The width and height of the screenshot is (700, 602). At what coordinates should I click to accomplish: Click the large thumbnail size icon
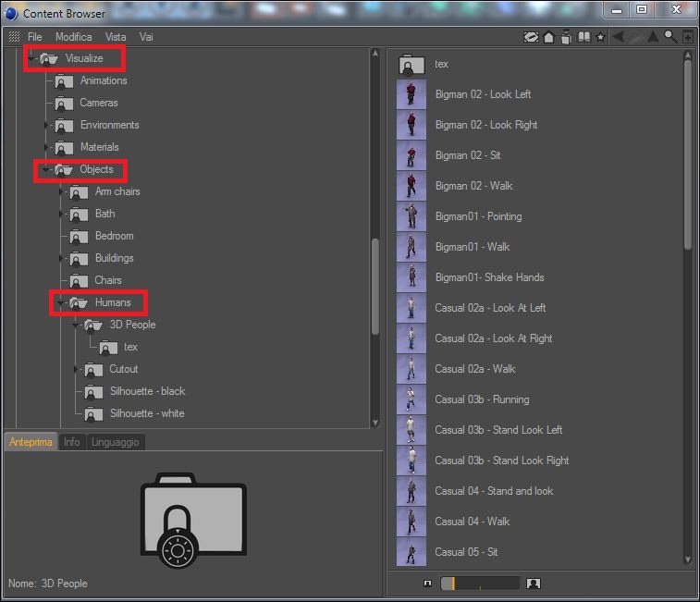[533, 584]
